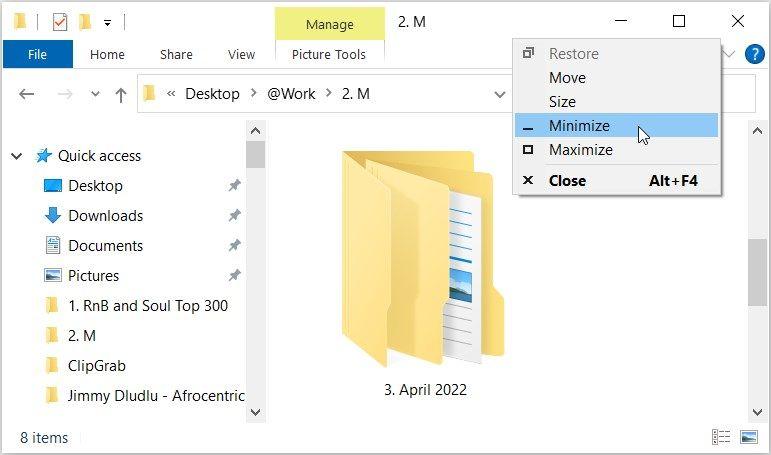The height and width of the screenshot is (455, 771).
Task: Click the 3. April 2022 folder name
Action: pyautogui.click(x=425, y=390)
